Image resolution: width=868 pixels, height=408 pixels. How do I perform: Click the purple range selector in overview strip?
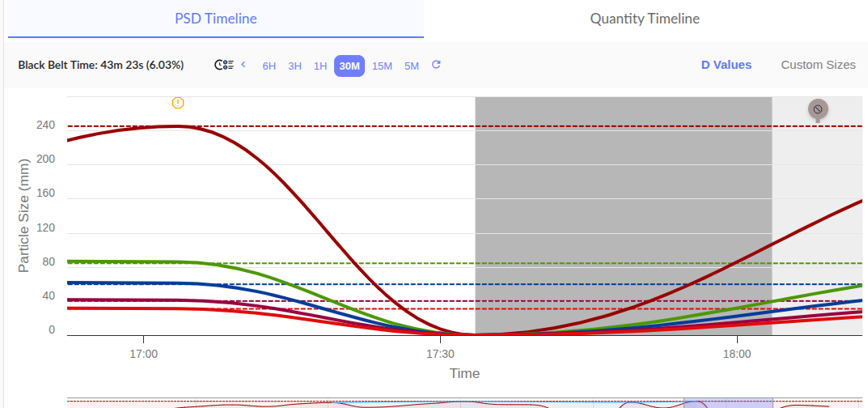(728, 402)
